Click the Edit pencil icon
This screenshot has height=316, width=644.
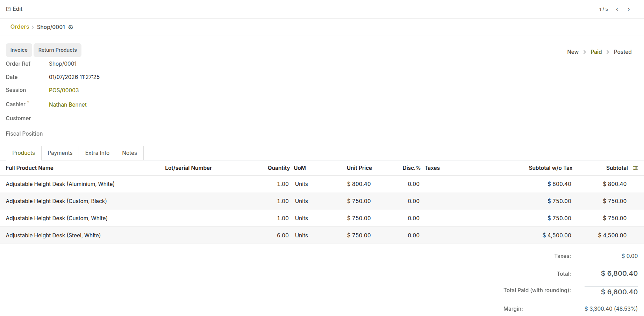[8, 9]
